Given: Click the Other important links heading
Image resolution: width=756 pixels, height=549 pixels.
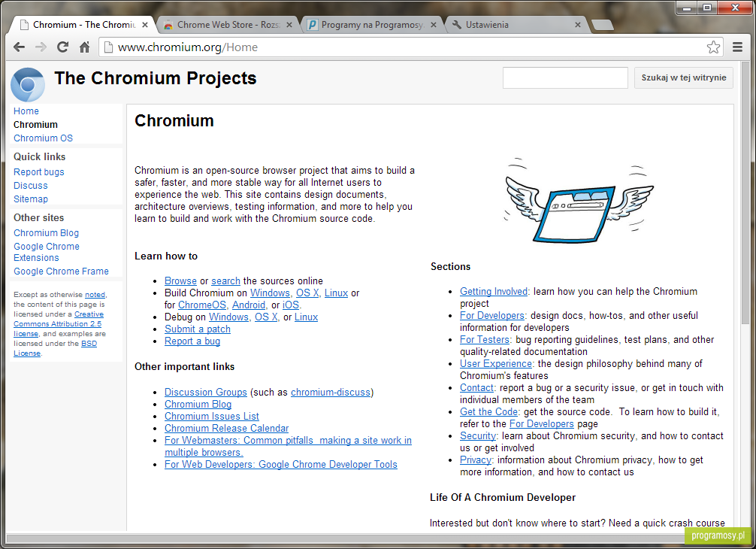Looking at the screenshot, I should click(x=184, y=367).
